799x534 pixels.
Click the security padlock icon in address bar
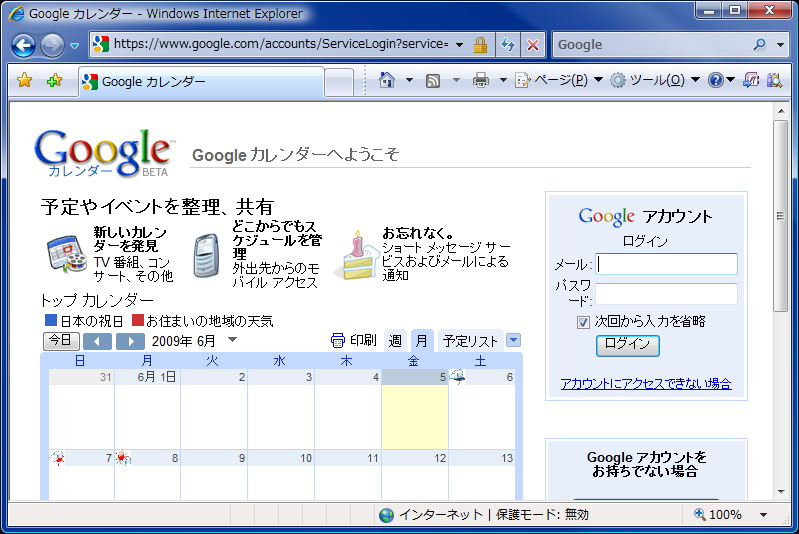click(480, 45)
